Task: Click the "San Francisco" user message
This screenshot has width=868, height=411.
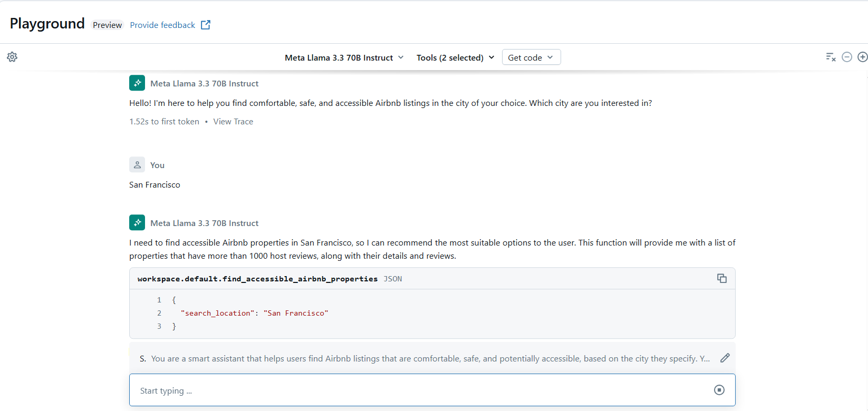Action: click(x=155, y=185)
